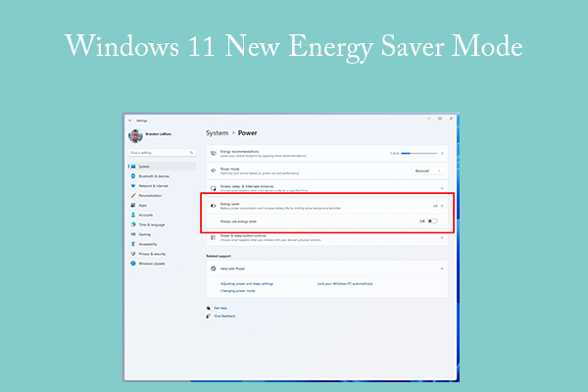The image size is (588, 392).
Task: Collapse the Help with Power section
Action: click(x=443, y=268)
